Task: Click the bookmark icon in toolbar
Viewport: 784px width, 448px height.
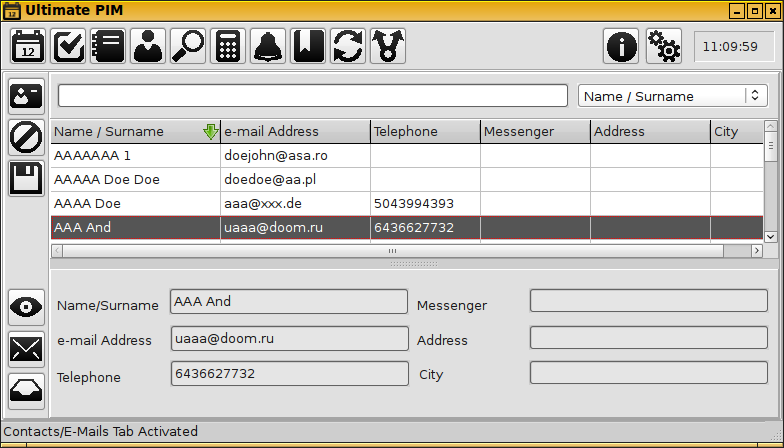Action: coord(308,46)
